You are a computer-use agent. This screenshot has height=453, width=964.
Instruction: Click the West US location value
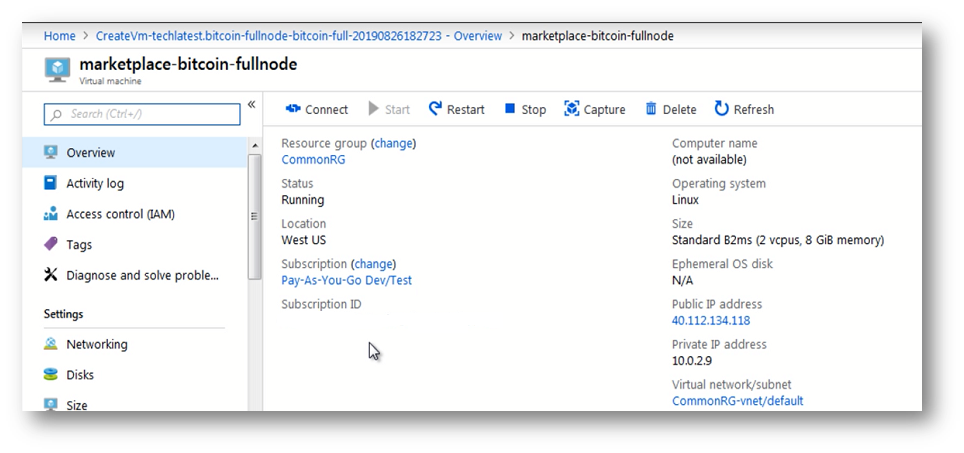coord(304,240)
